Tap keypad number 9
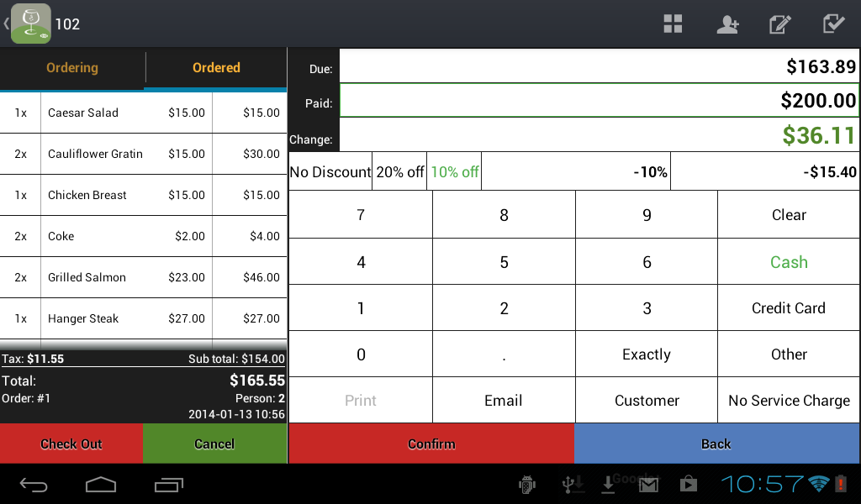861x504 pixels. [x=647, y=215]
